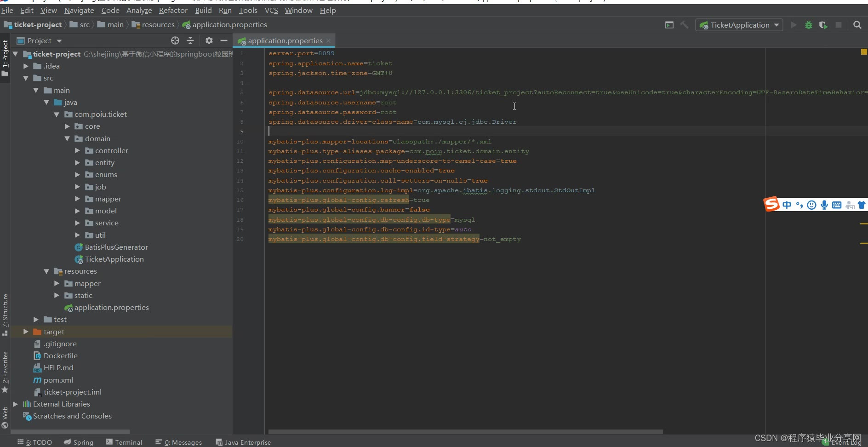Collapse all nodes in Project panel
The height and width of the screenshot is (447, 868).
point(190,40)
